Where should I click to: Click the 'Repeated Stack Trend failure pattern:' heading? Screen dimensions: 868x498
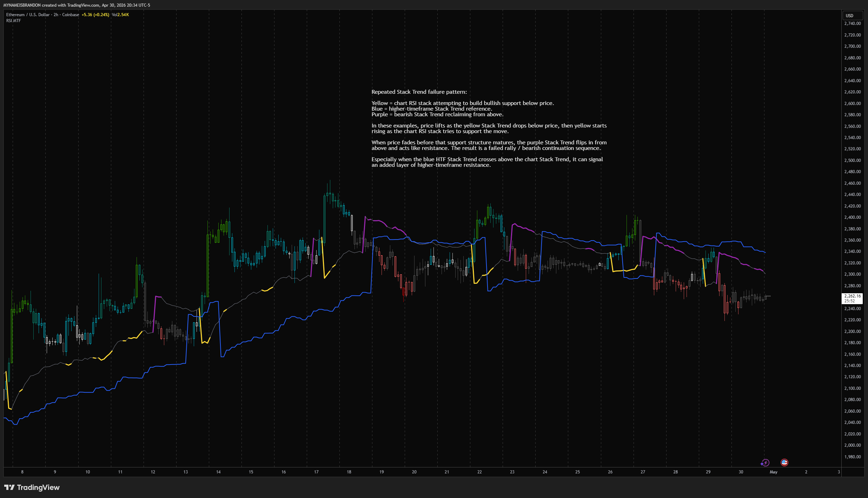[419, 92]
